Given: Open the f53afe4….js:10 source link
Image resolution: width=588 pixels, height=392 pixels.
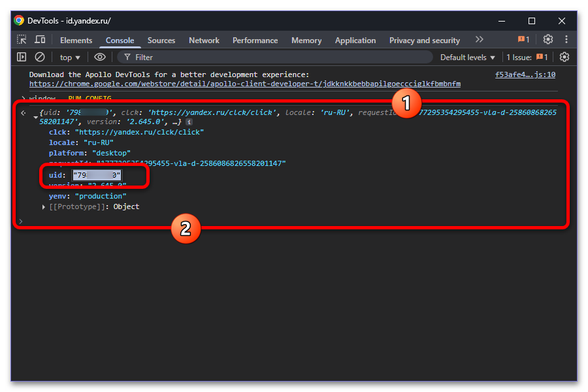Looking at the screenshot, I should tap(525, 74).
